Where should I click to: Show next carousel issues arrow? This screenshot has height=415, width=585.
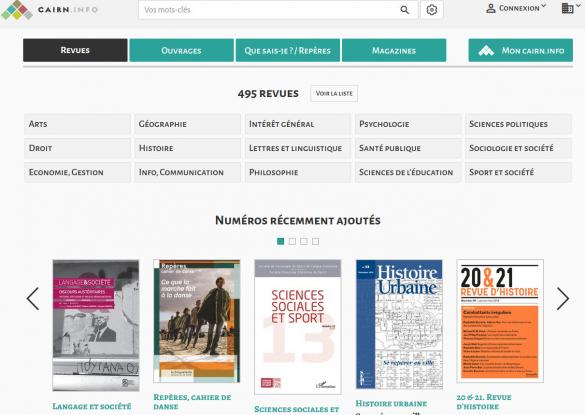[x=563, y=299]
